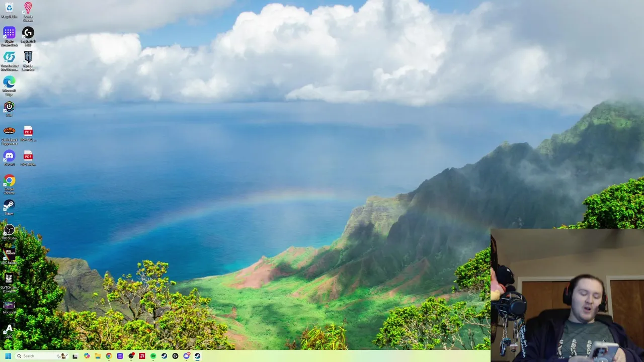Launch the Lumia Stream desktop shortcut
Screen dimensions: 644x362
coord(28,12)
